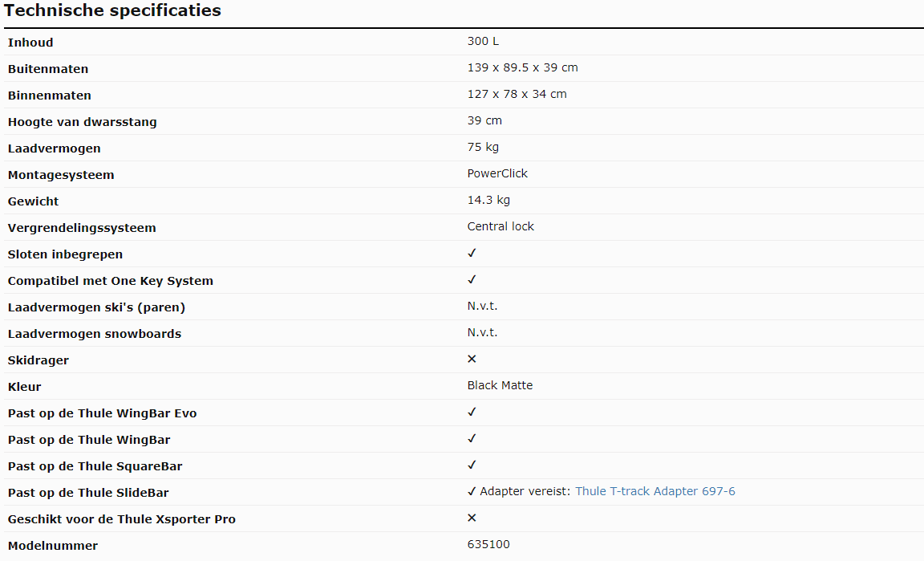Click the PowerClick mounting system value

point(497,173)
